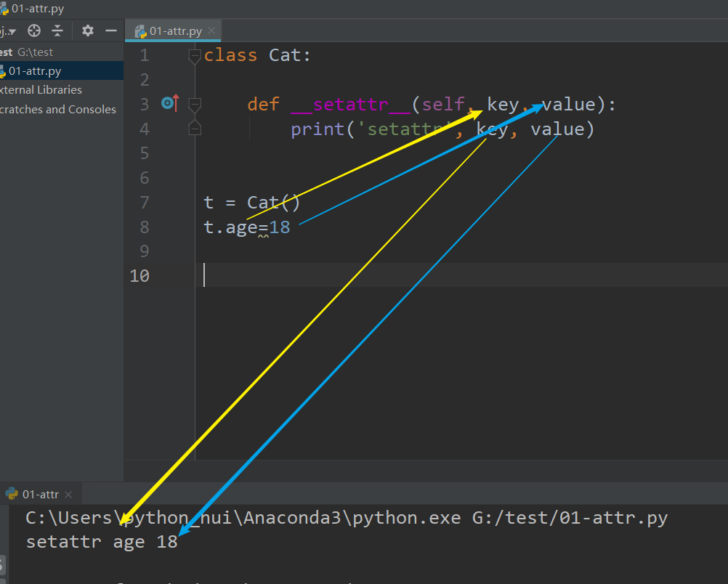
Task: Open the project view dropdown
Action: [9, 31]
